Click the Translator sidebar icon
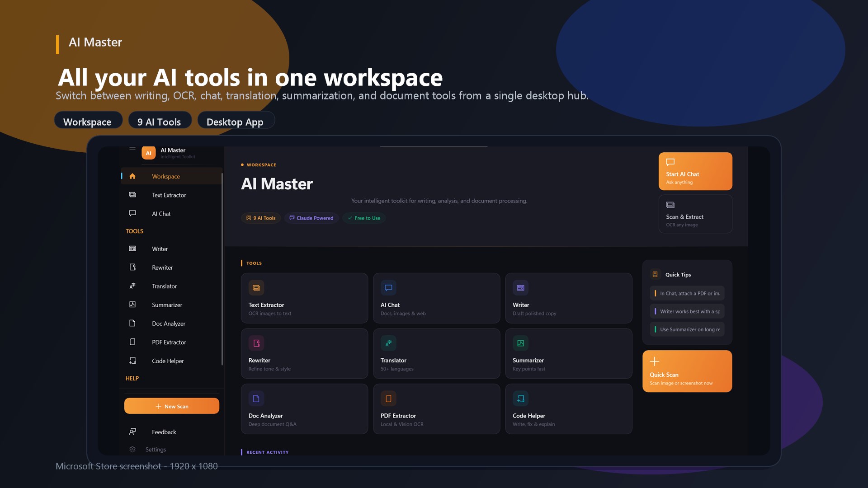 tap(132, 286)
